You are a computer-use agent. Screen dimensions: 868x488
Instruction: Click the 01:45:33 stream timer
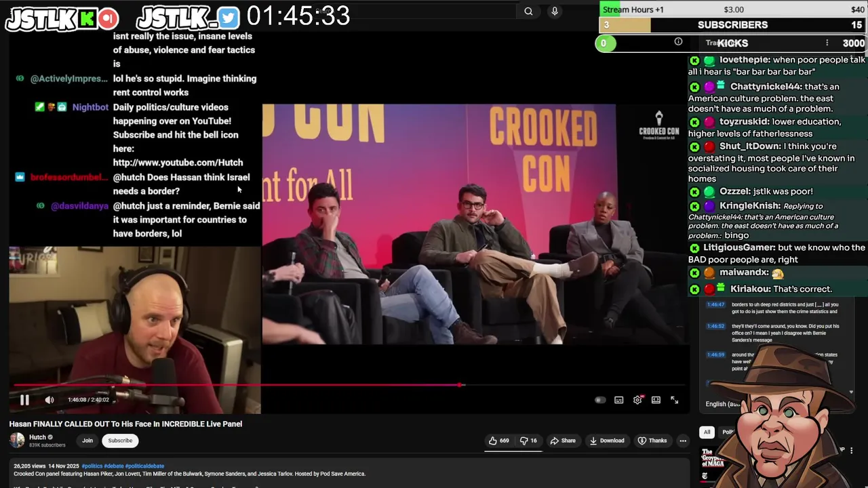[298, 16]
